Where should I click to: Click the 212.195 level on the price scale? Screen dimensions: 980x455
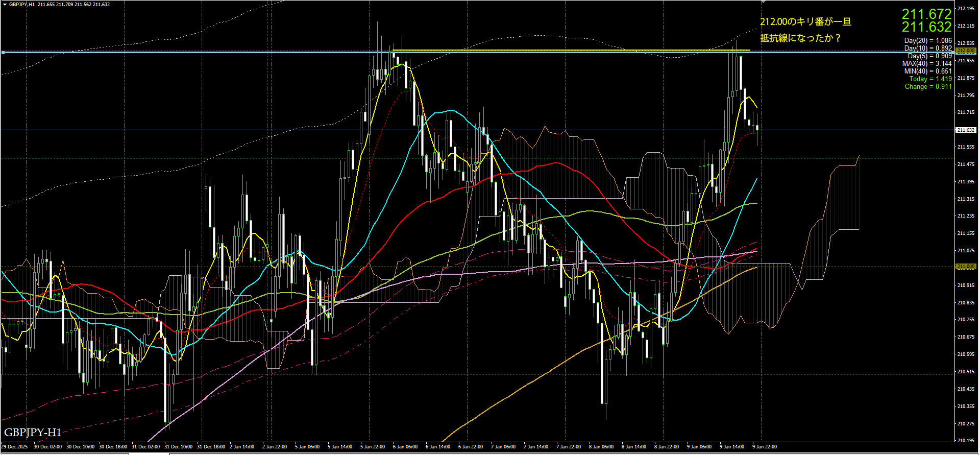(966, 9)
